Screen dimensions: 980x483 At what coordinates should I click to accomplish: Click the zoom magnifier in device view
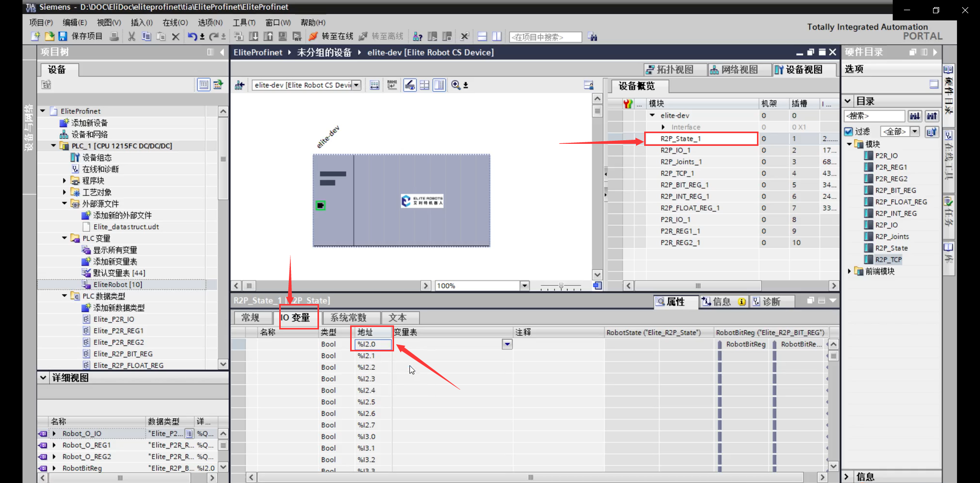click(456, 85)
